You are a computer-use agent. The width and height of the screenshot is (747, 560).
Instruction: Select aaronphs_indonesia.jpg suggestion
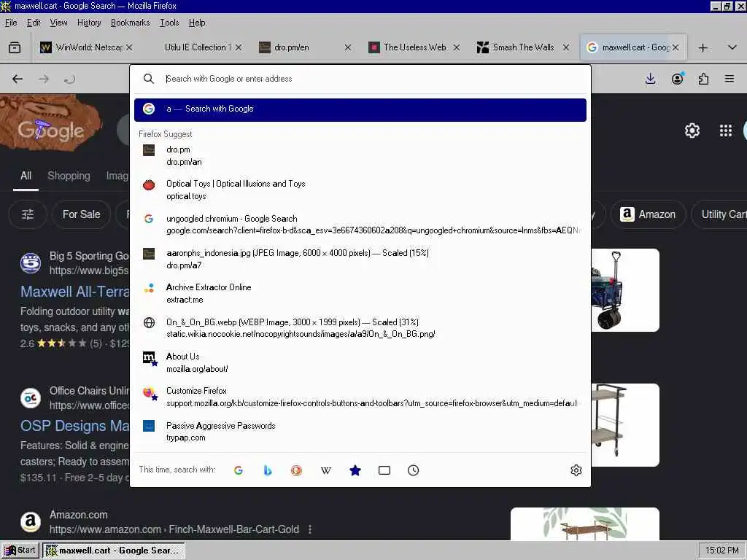[x=360, y=259]
